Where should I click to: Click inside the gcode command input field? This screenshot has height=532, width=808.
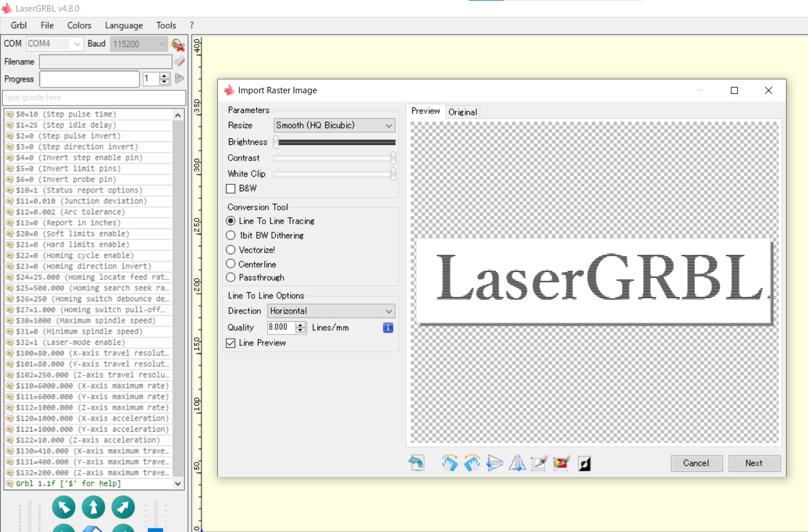93,97
